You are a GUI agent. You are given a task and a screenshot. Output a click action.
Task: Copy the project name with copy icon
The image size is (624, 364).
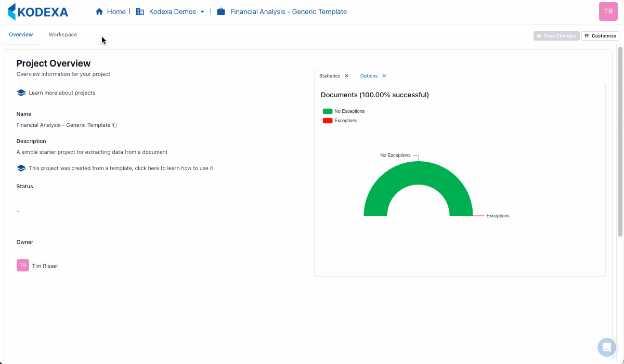pos(115,125)
